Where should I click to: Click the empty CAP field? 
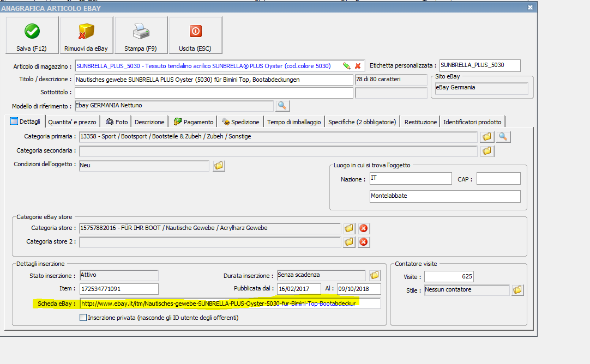click(498, 179)
